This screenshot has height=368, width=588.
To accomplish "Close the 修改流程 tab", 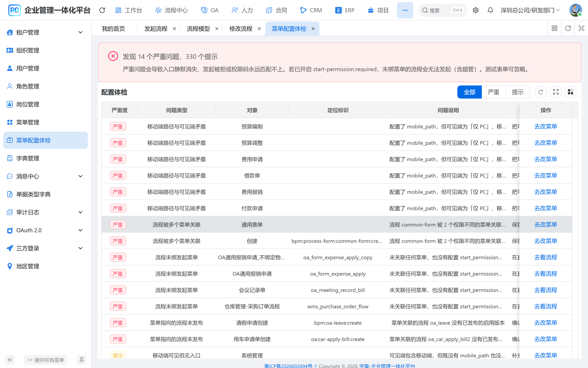I will [259, 29].
